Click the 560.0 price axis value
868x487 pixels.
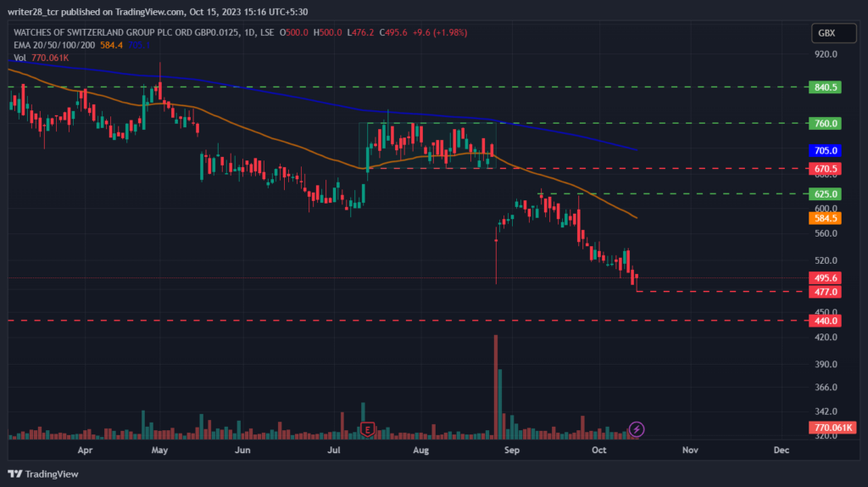click(826, 233)
